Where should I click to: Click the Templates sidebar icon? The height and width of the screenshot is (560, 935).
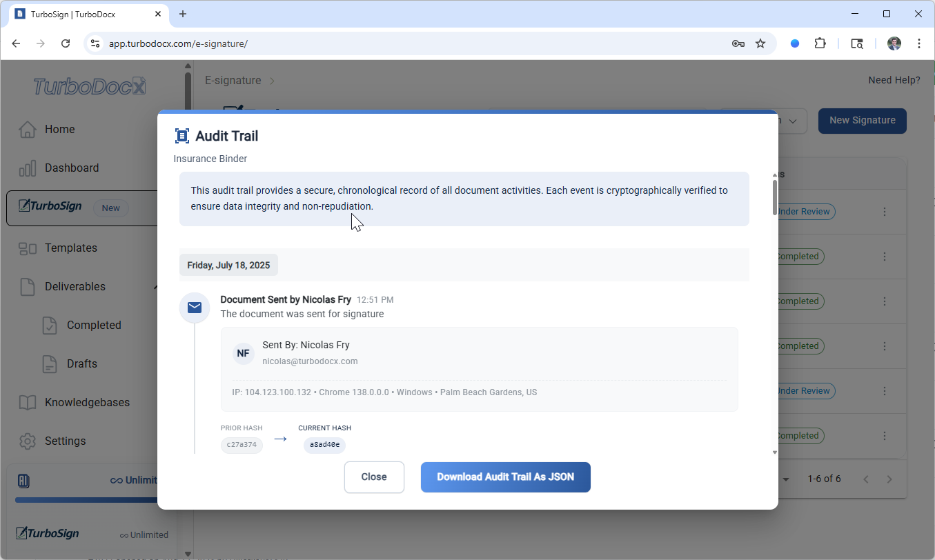coord(28,248)
